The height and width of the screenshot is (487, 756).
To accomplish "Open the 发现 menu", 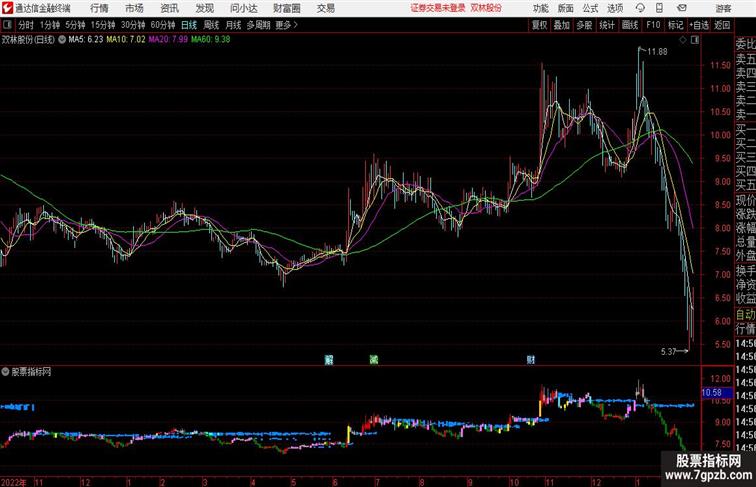I will [204, 8].
